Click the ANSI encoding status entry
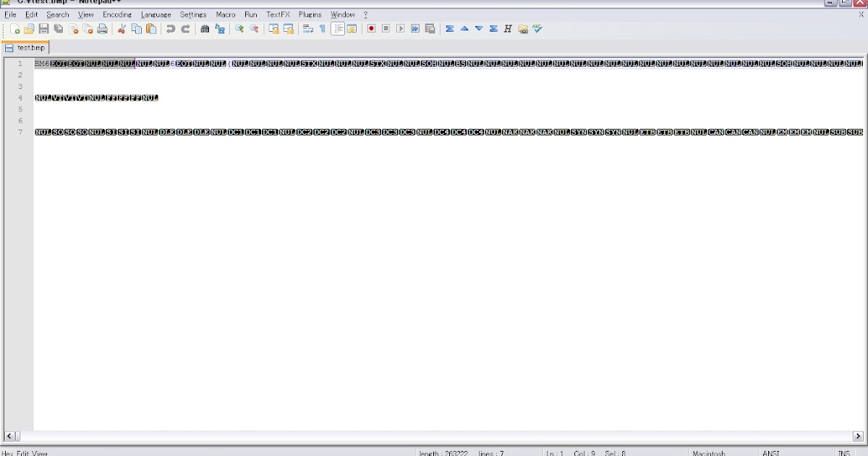This screenshot has width=868, height=456. click(x=771, y=453)
